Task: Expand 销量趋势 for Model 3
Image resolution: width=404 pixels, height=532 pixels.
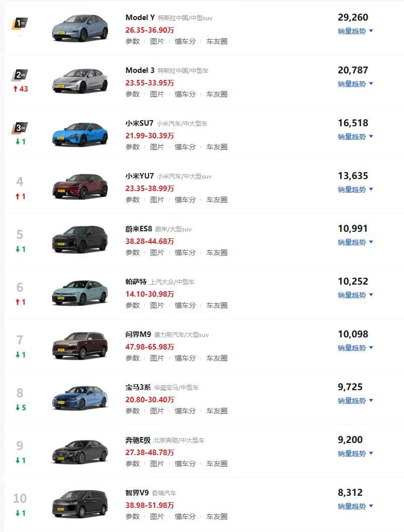Action: pyautogui.click(x=356, y=84)
